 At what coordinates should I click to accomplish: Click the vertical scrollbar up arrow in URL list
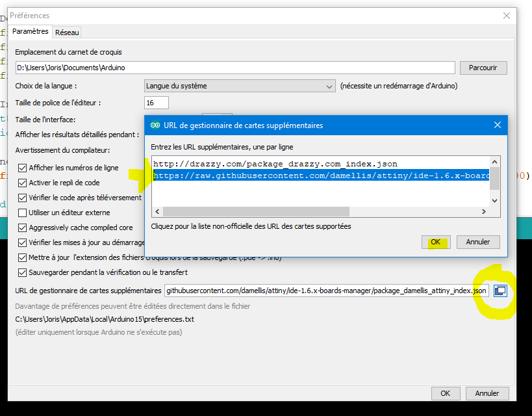click(x=495, y=162)
